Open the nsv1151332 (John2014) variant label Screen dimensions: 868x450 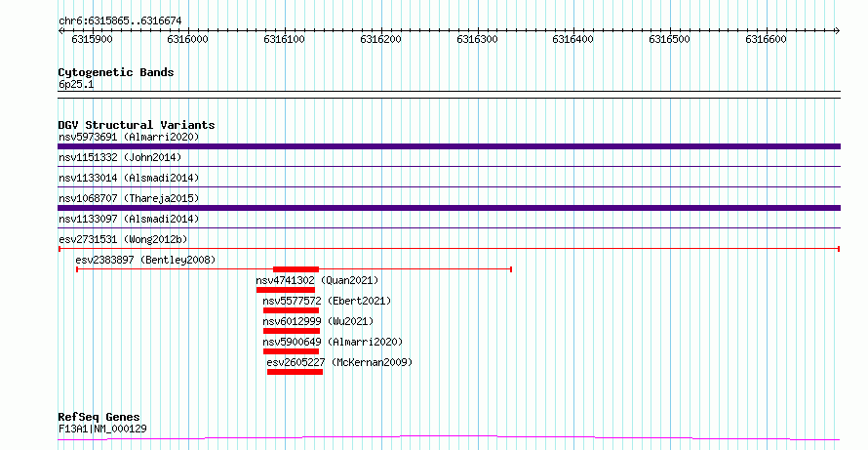120,157
